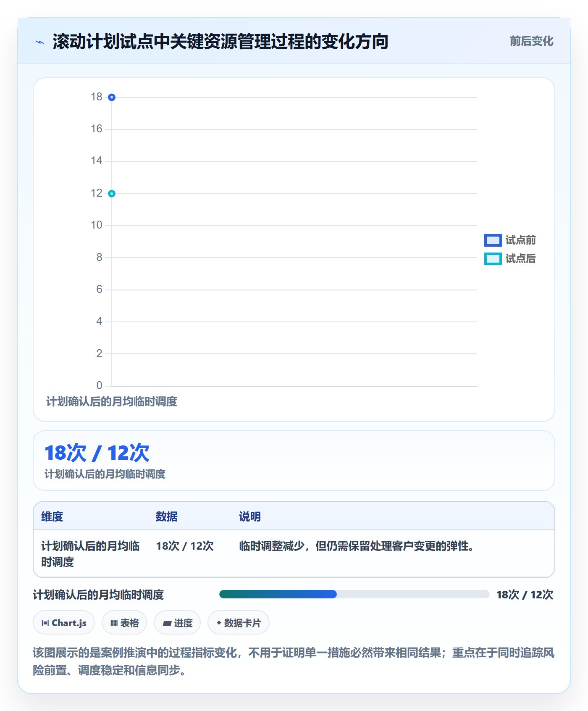Click the cyan 试点后 legend swatch
Screen dimensions: 588x711
493,258
